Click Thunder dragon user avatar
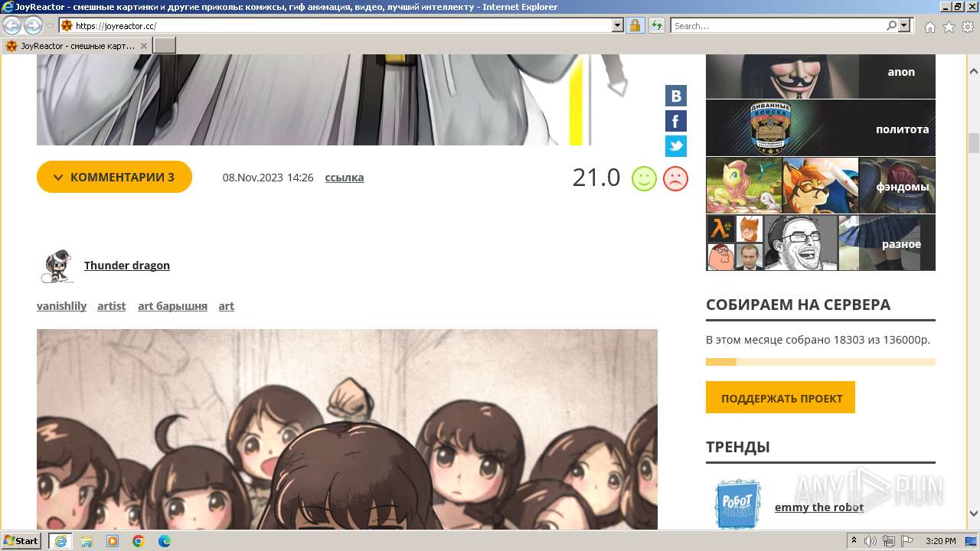Image resolution: width=980 pixels, height=551 pixels. click(x=56, y=266)
